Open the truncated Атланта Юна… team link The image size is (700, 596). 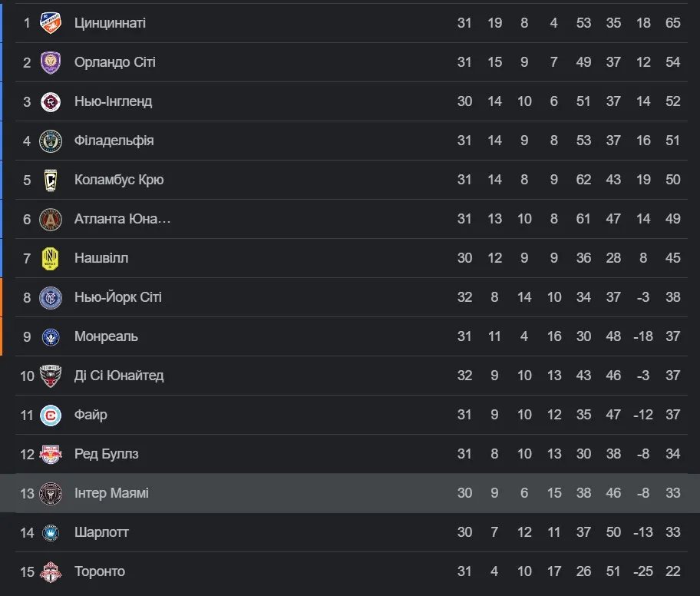point(122,219)
